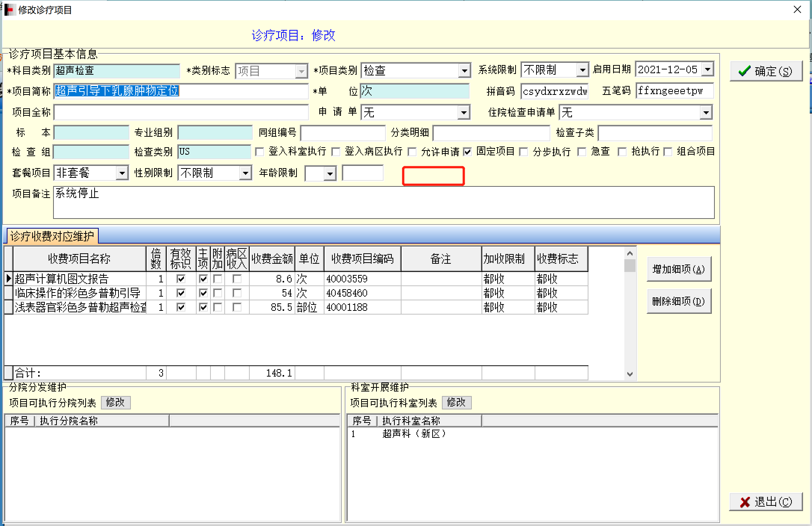Screen dimensions: 812x526
Task: Click 修改 next to 项目可执行科室列表
Action: point(456,402)
